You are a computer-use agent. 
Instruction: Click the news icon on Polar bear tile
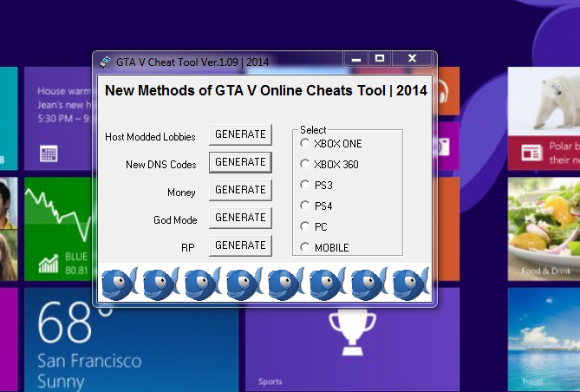click(531, 153)
